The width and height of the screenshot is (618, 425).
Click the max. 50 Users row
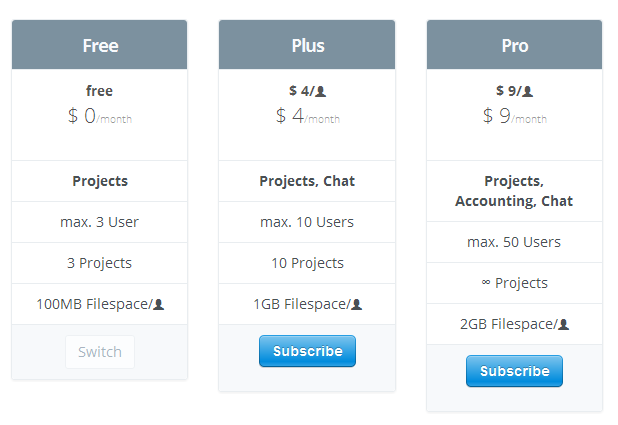pyautogui.click(x=514, y=242)
